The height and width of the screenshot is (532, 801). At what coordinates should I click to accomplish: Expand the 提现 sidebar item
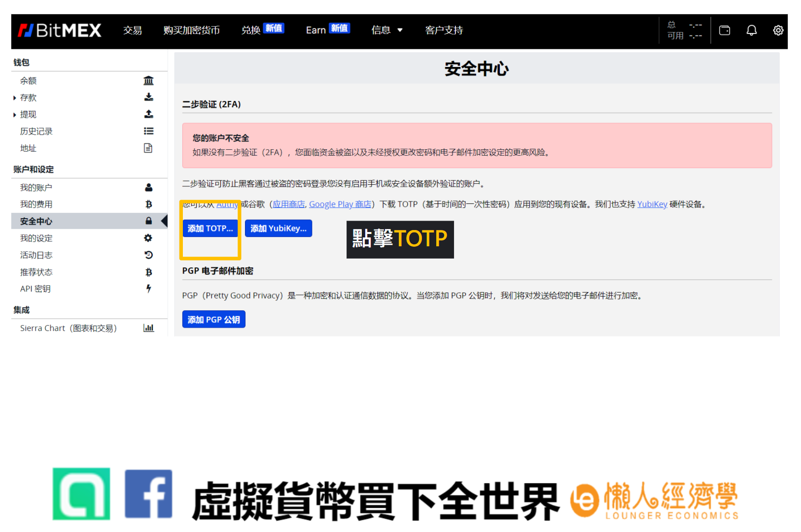pyautogui.click(x=15, y=115)
